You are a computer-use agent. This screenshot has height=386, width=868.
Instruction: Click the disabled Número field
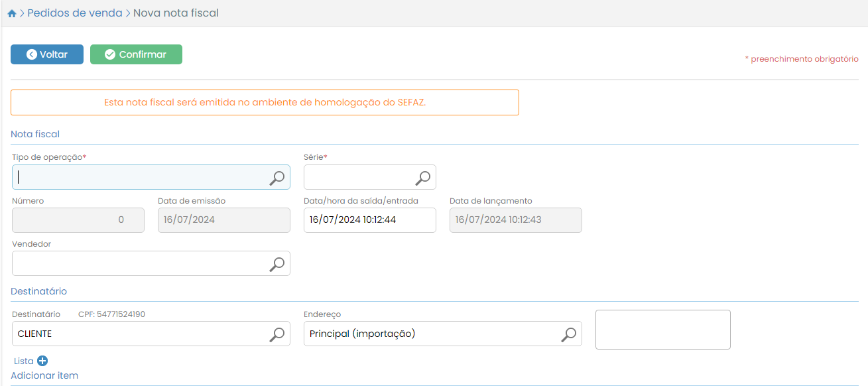[x=78, y=220]
